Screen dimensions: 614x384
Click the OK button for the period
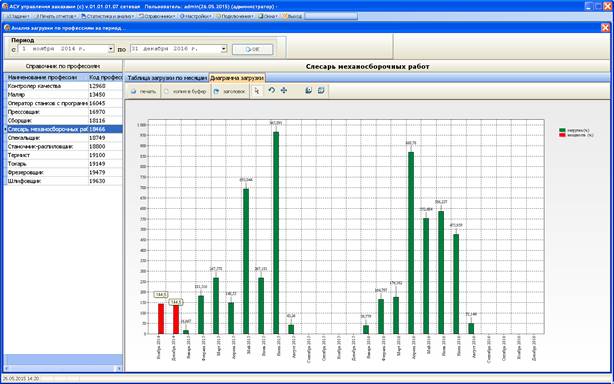tap(253, 49)
